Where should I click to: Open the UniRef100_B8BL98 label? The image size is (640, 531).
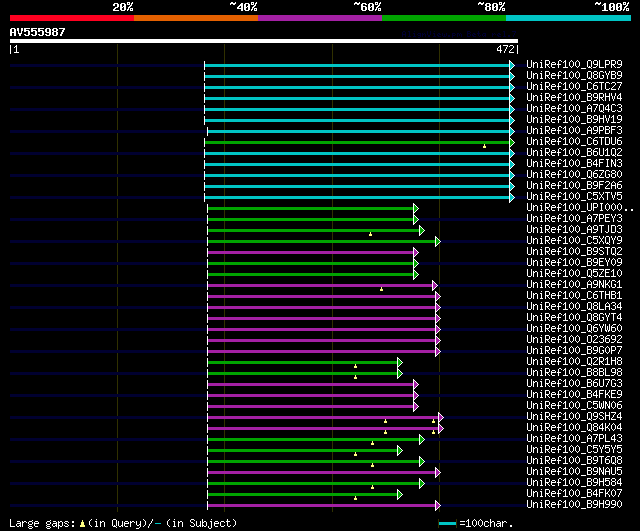click(x=574, y=373)
